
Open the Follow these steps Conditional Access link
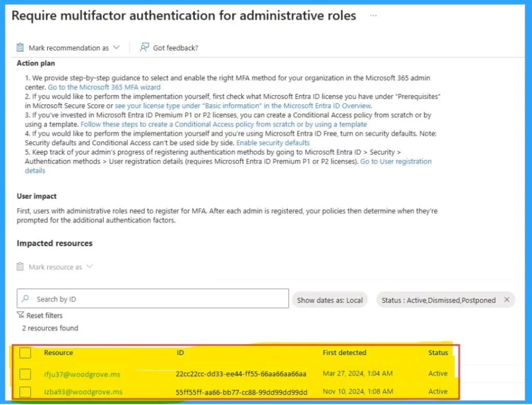coord(223,124)
